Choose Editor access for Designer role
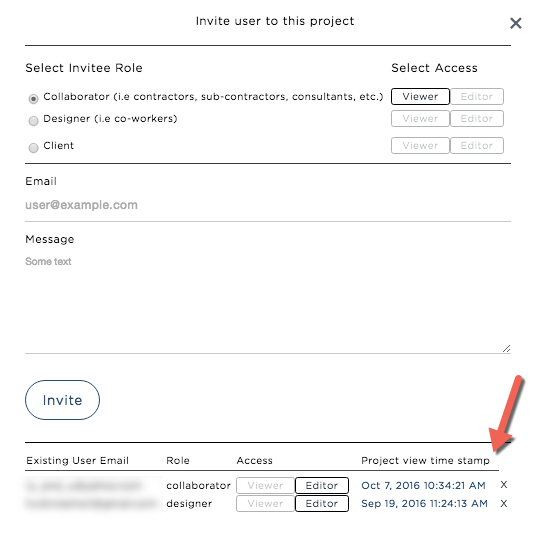The image size is (537, 536). (476, 119)
